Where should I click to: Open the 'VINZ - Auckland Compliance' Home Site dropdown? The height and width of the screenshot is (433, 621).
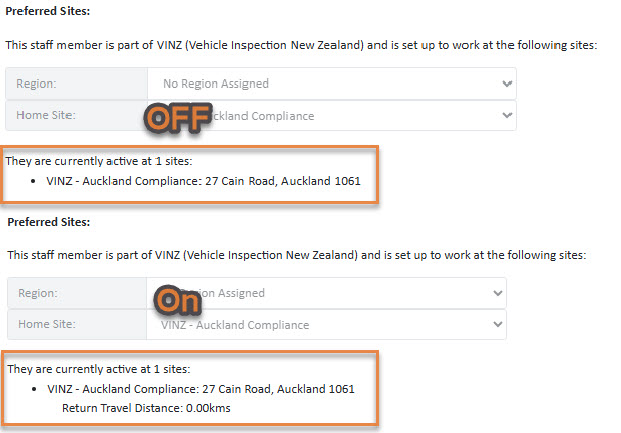[326, 324]
